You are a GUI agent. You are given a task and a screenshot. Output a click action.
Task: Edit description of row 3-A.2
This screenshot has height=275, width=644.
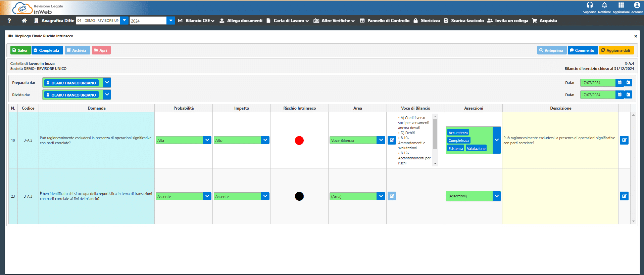pyautogui.click(x=624, y=140)
